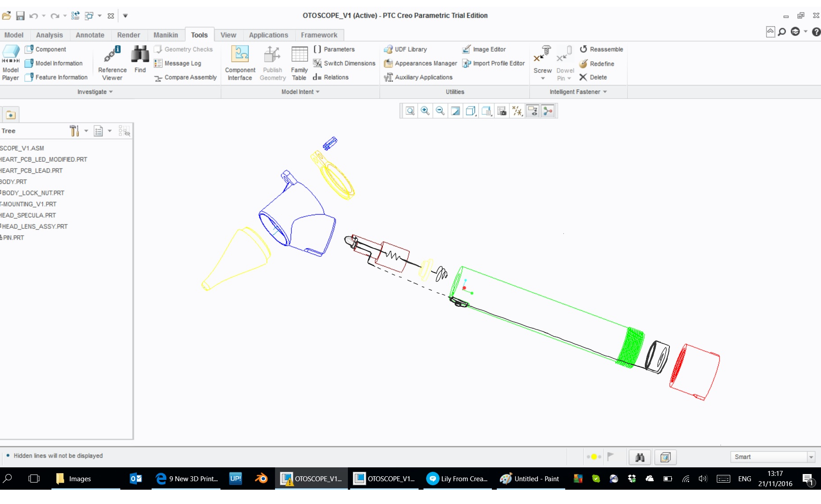Click the Open file icon

(x=6, y=16)
